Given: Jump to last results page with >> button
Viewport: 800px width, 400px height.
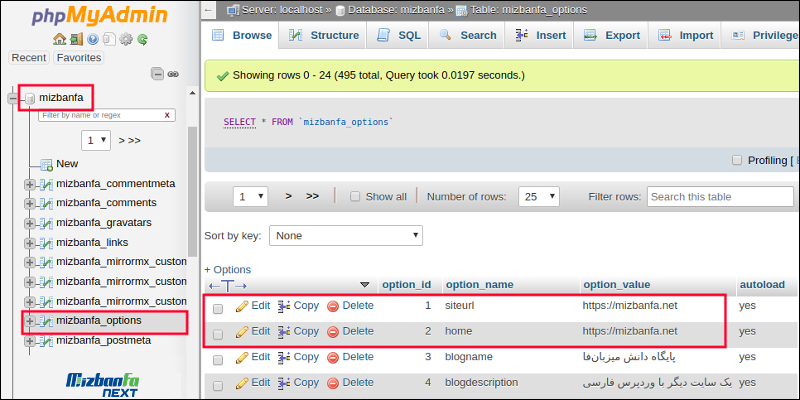Looking at the screenshot, I should pyautogui.click(x=312, y=196).
